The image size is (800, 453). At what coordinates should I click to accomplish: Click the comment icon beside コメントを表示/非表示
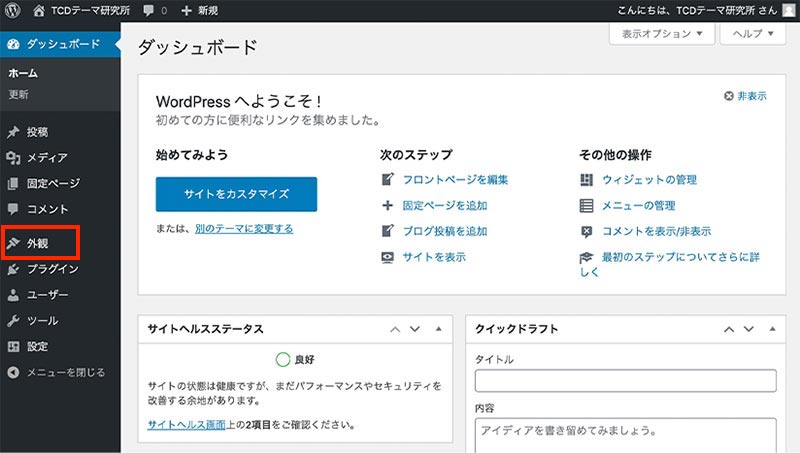[x=587, y=232]
